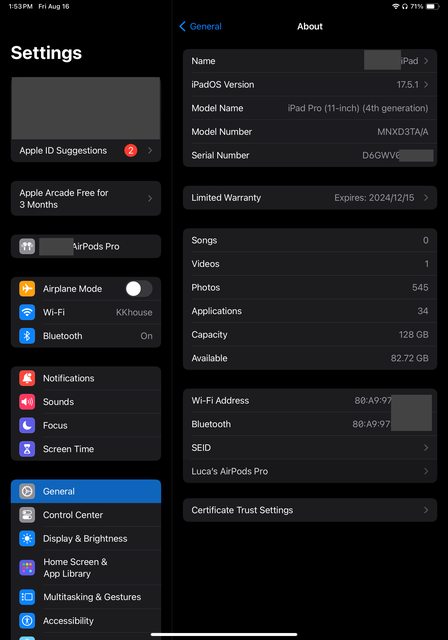Expand the SEID row chevron
Image resolution: width=448 pixels, height=640 pixels.
pos(426,448)
